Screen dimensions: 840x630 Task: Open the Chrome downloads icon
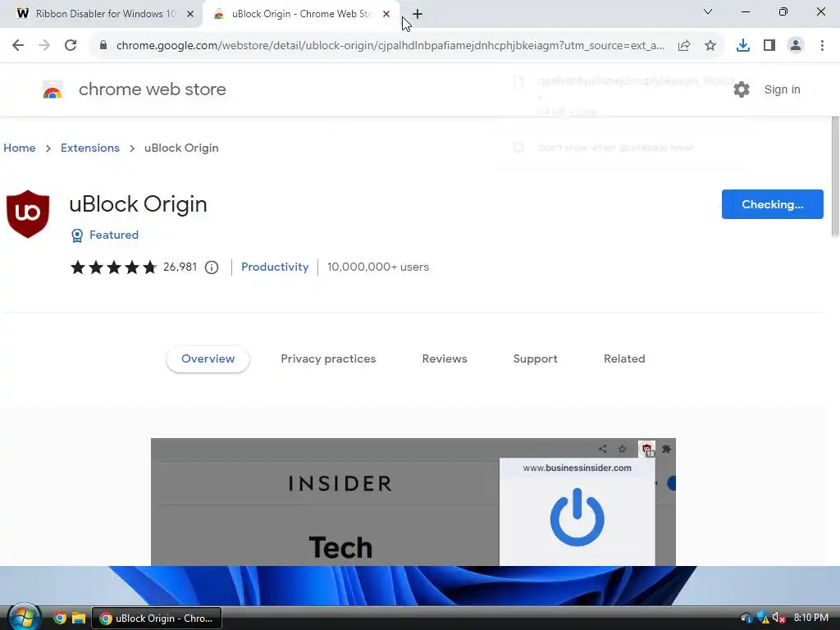coord(743,46)
